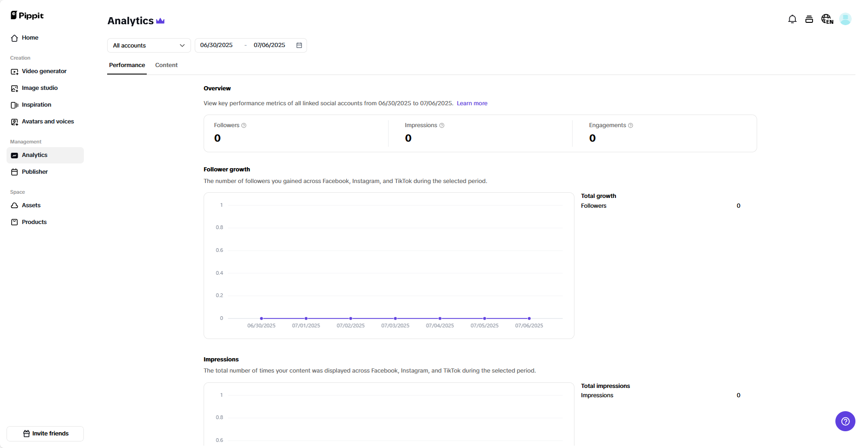Navigate to Home in the sidebar
Viewport: 868px width, 448px height.
tap(30, 38)
